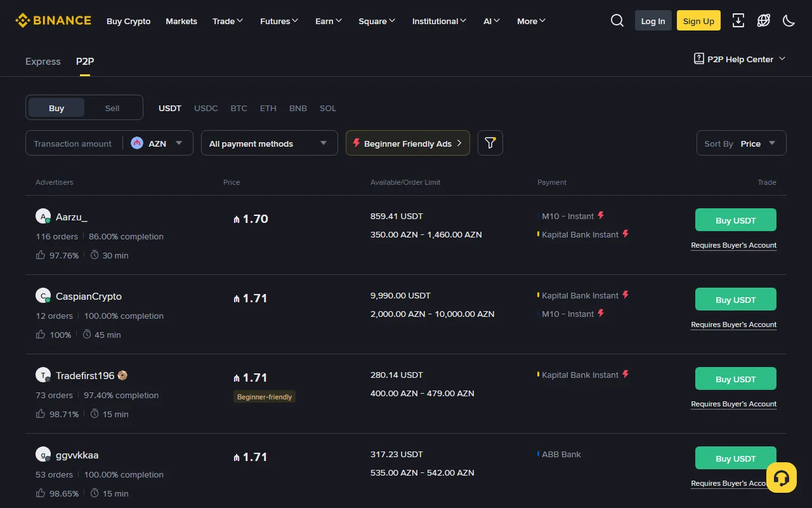This screenshot has height=508, width=812.
Task: Select the USDT crypto option
Action: click(x=170, y=108)
